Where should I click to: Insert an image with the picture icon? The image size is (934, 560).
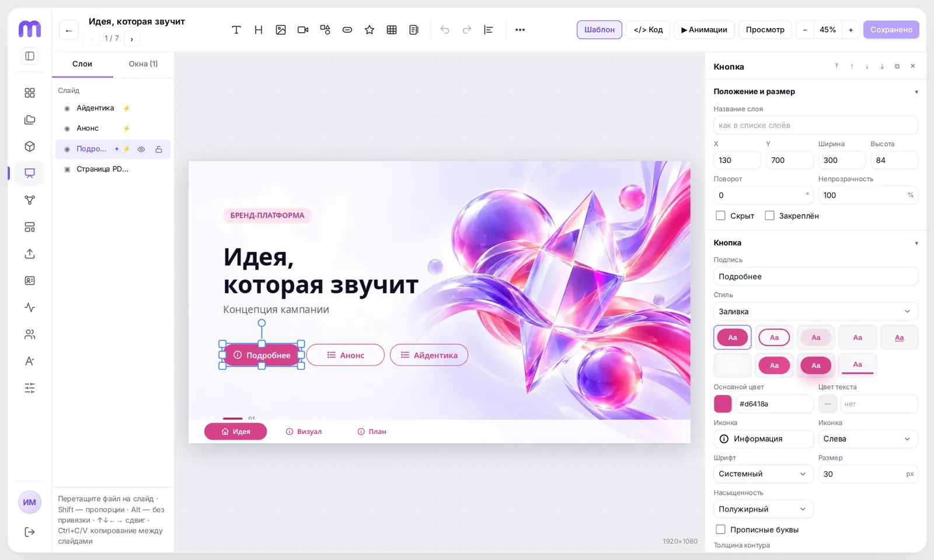tap(281, 30)
